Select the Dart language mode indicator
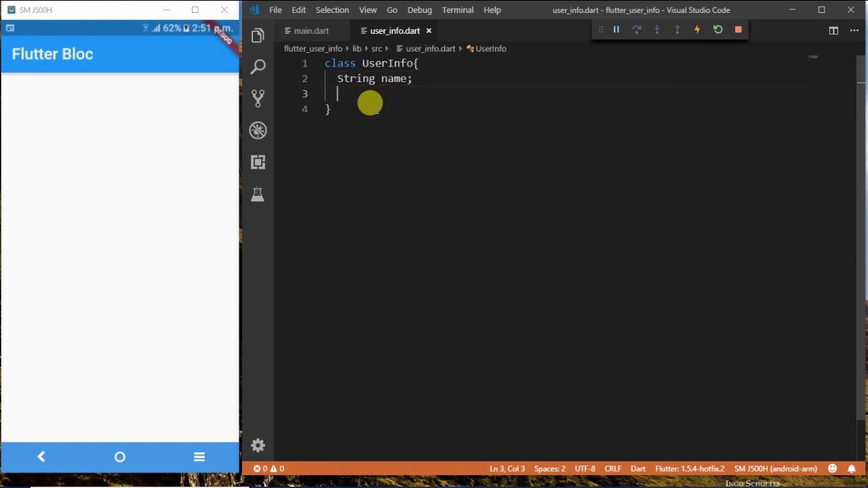 tap(638, 469)
